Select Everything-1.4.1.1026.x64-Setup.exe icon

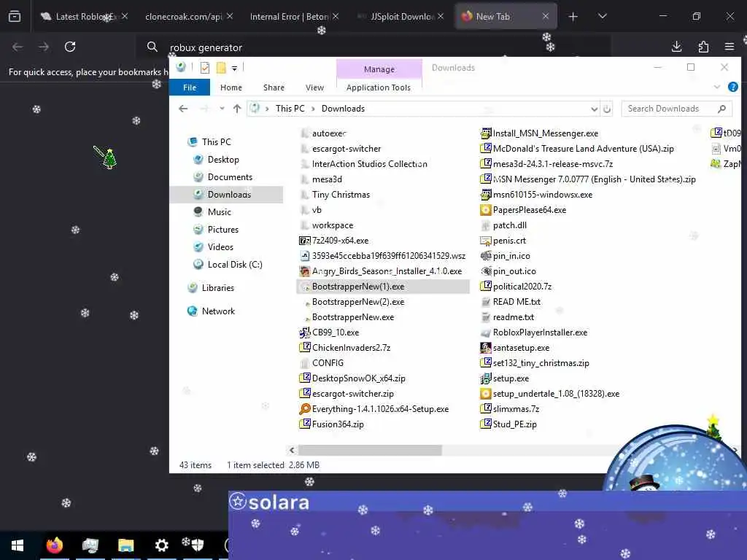coord(304,409)
